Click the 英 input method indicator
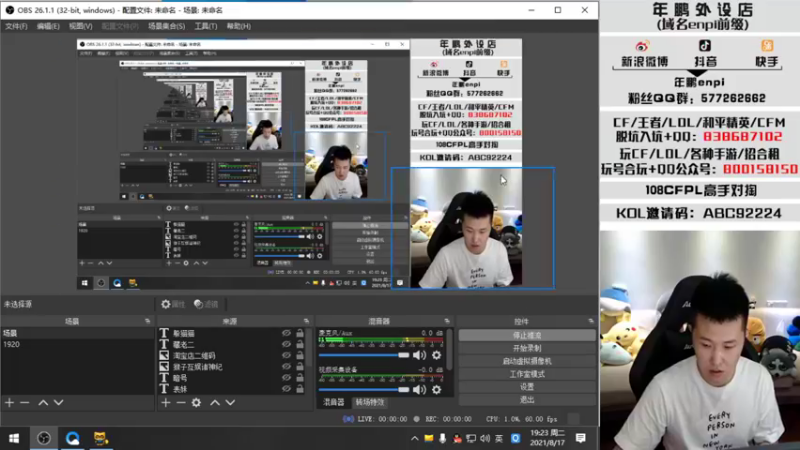 [x=499, y=438]
